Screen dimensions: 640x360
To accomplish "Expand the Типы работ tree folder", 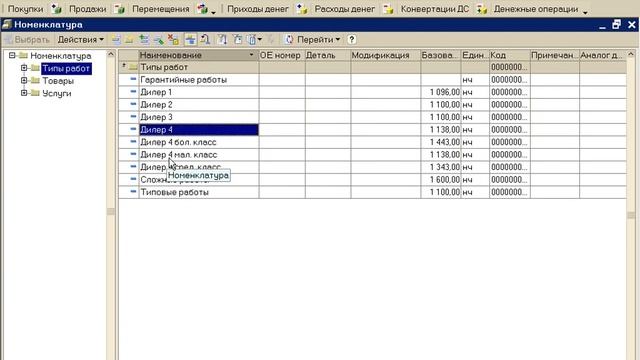I will [x=24, y=68].
